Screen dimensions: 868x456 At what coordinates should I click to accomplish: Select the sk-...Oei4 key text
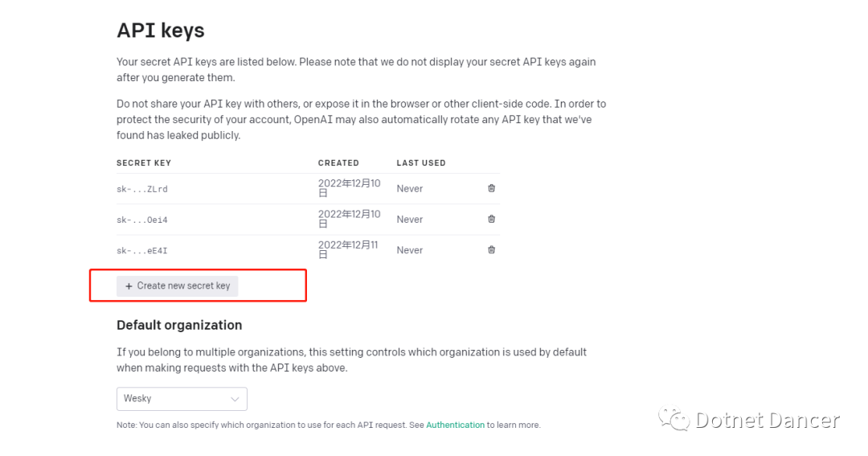coord(142,220)
